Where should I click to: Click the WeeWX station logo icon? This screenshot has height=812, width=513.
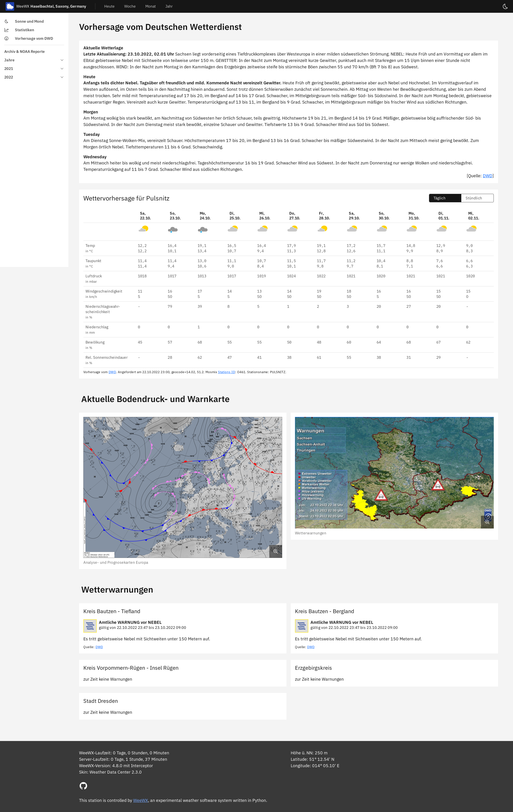(x=10, y=6)
